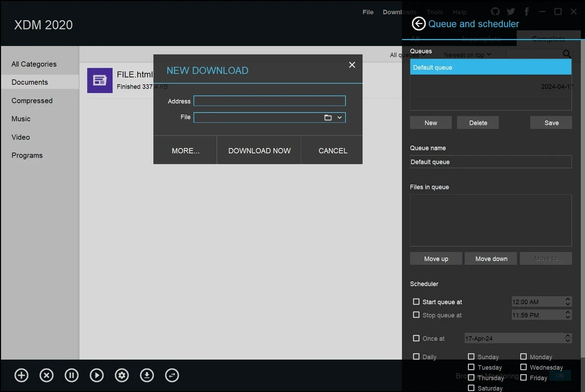Click the delete download X icon in bottom toolbar
Viewport: 585px width, 392px height.
47,375
